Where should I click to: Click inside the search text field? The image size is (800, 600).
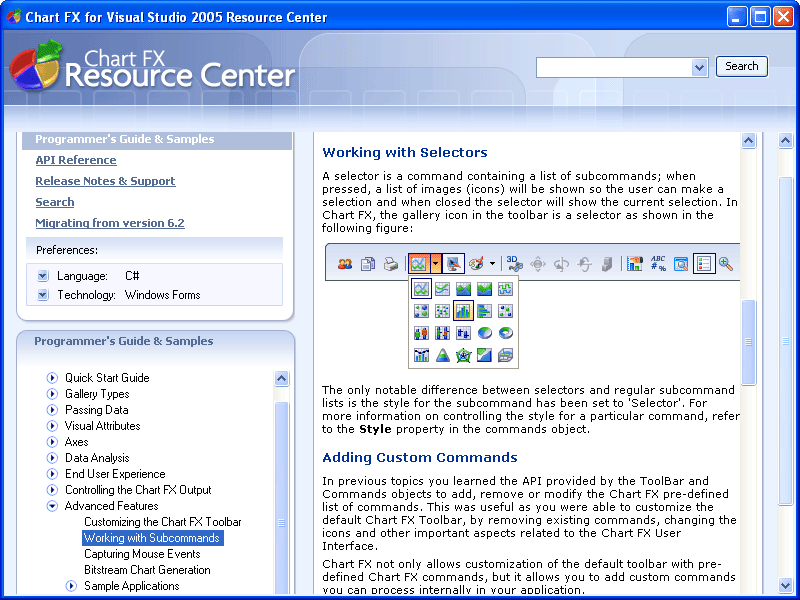point(613,67)
